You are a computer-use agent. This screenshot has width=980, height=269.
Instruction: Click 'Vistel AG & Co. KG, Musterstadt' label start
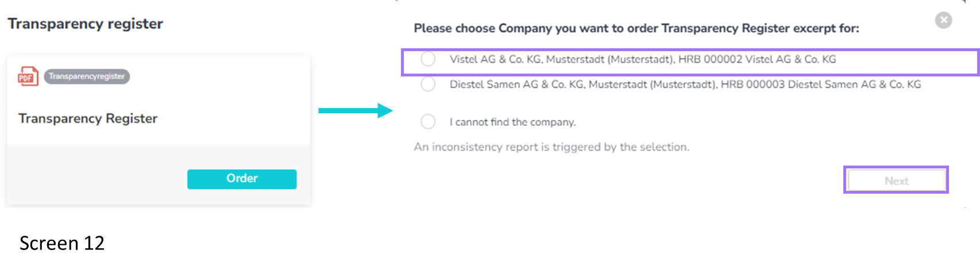pos(525,59)
